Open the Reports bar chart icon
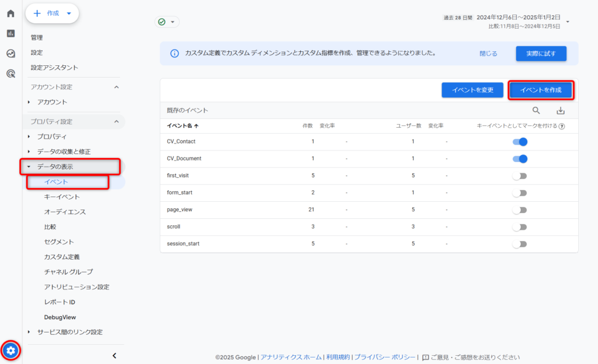This screenshot has height=364, width=598. point(11,33)
